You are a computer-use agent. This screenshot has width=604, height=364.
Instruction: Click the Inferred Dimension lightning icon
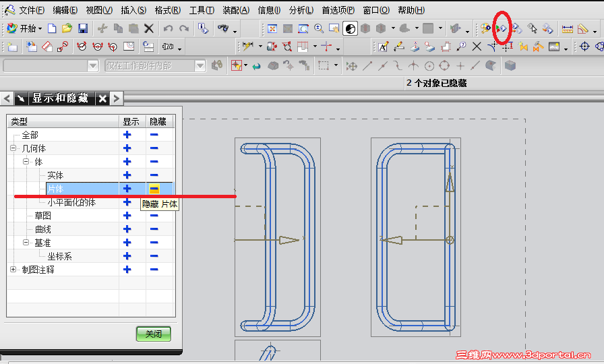click(247, 47)
